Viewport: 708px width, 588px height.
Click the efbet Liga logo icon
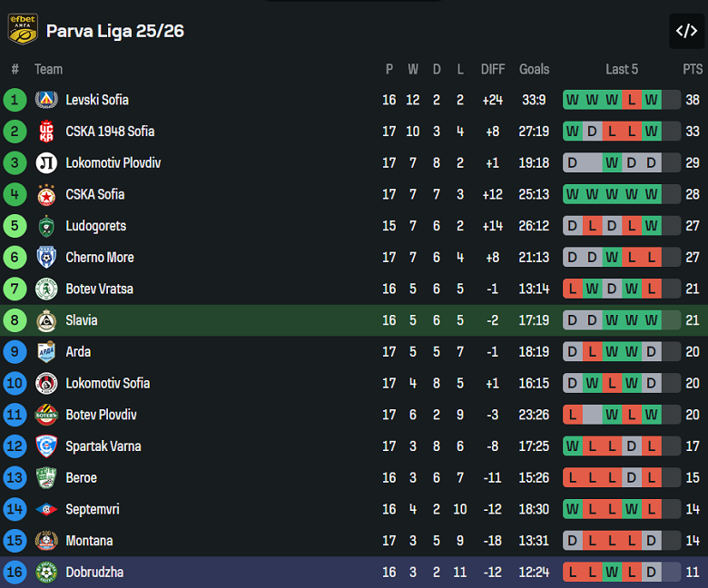coord(22,30)
